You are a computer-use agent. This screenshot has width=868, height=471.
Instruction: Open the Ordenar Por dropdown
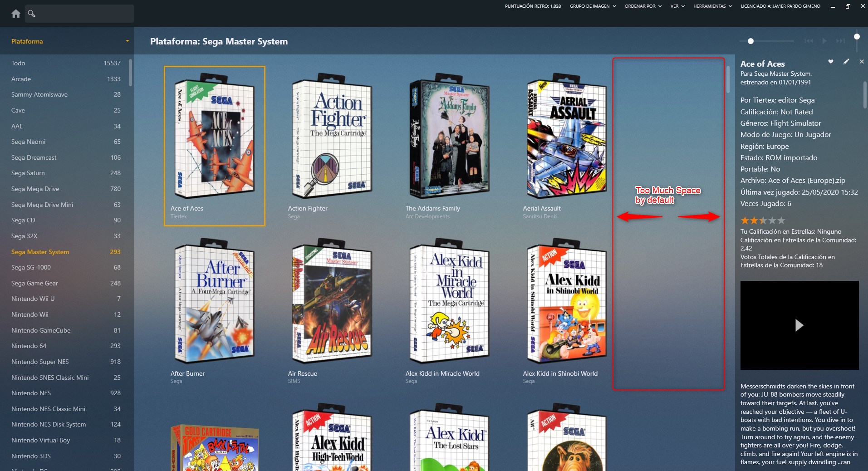pyautogui.click(x=643, y=6)
